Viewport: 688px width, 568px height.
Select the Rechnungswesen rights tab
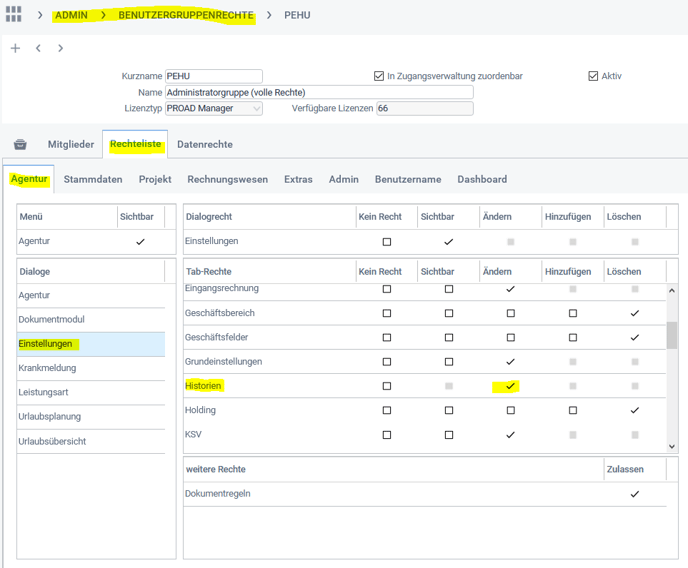point(227,180)
